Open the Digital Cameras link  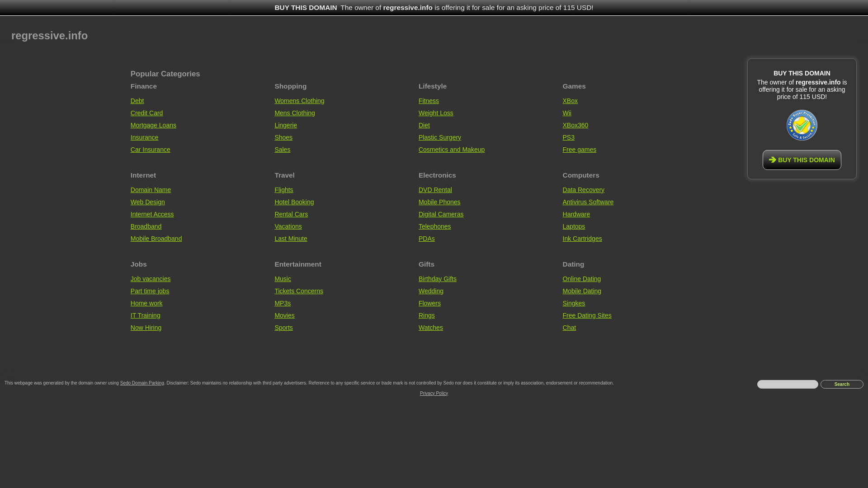pyautogui.click(x=441, y=214)
